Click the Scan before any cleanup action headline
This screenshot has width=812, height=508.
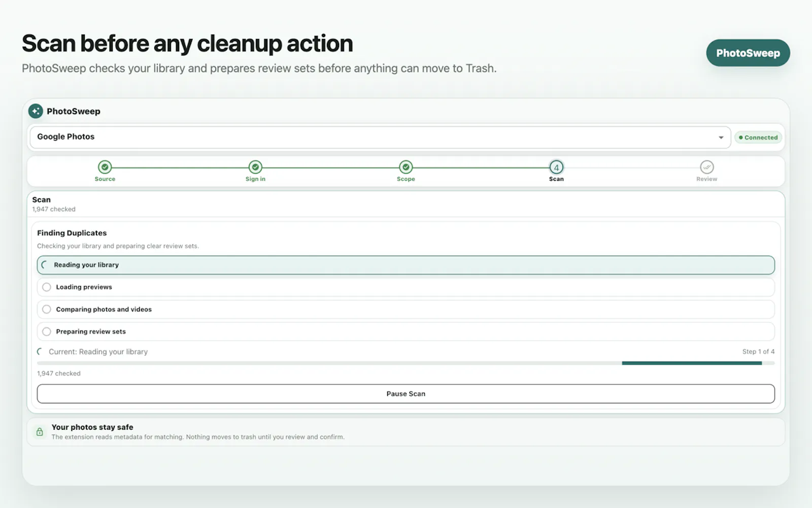coord(187,44)
